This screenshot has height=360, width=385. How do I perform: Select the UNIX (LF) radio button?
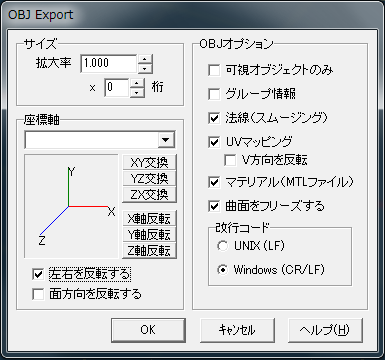coord(222,246)
